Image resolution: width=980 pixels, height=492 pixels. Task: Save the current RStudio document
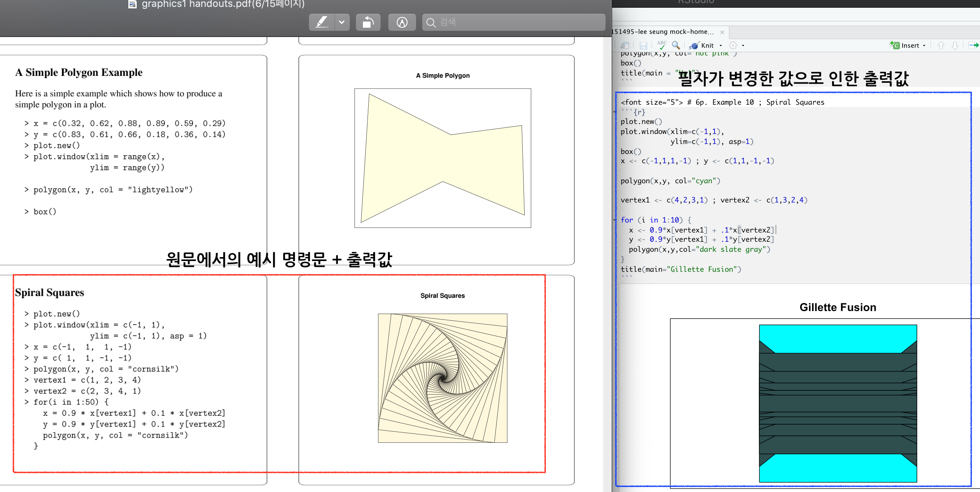643,45
